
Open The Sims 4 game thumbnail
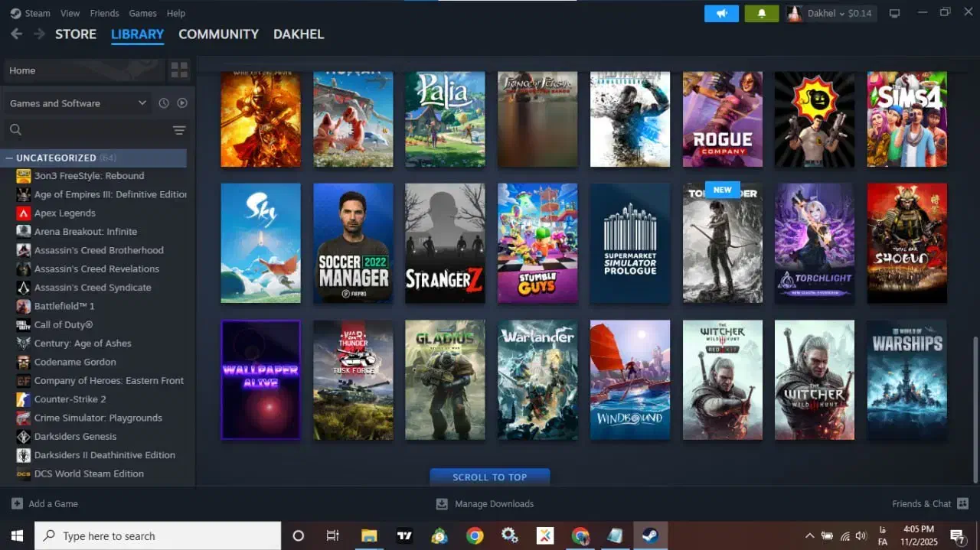point(906,119)
